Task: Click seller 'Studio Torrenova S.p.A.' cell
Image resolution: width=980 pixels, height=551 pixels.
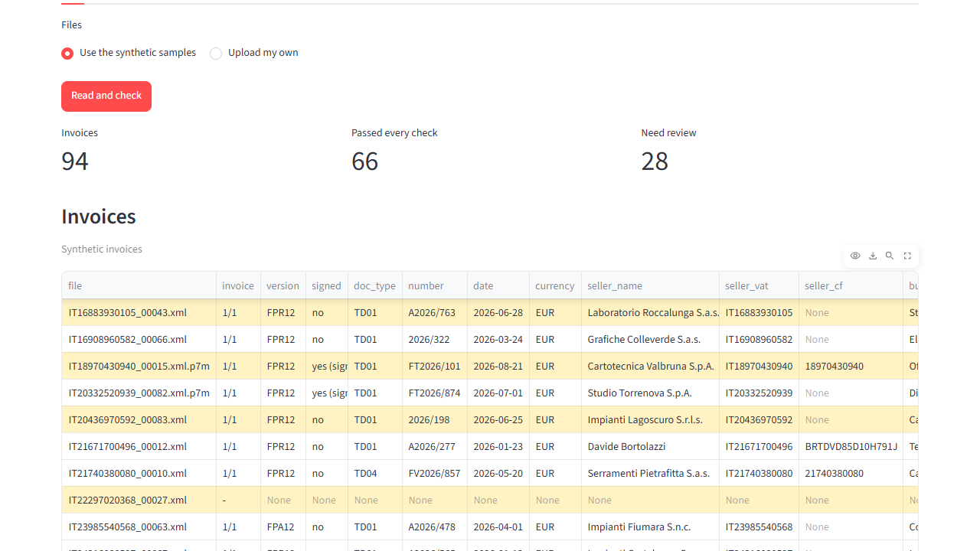Action: coord(650,393)
